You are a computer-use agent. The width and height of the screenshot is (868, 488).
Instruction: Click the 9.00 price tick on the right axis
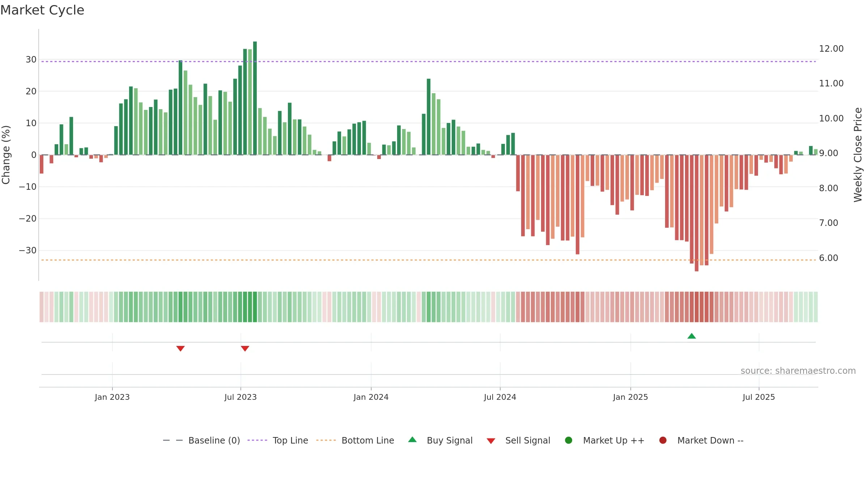(829, 153)
